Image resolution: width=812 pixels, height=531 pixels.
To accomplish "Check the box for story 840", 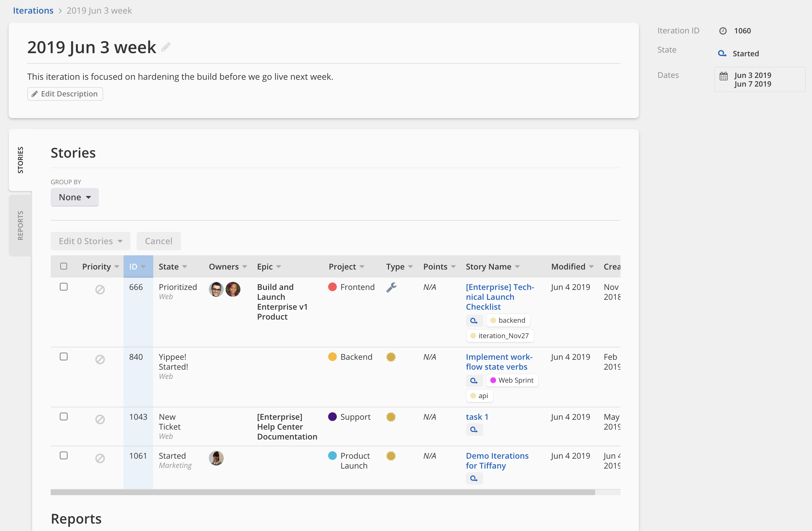I will pyautogui.click(x=63, y=357).
